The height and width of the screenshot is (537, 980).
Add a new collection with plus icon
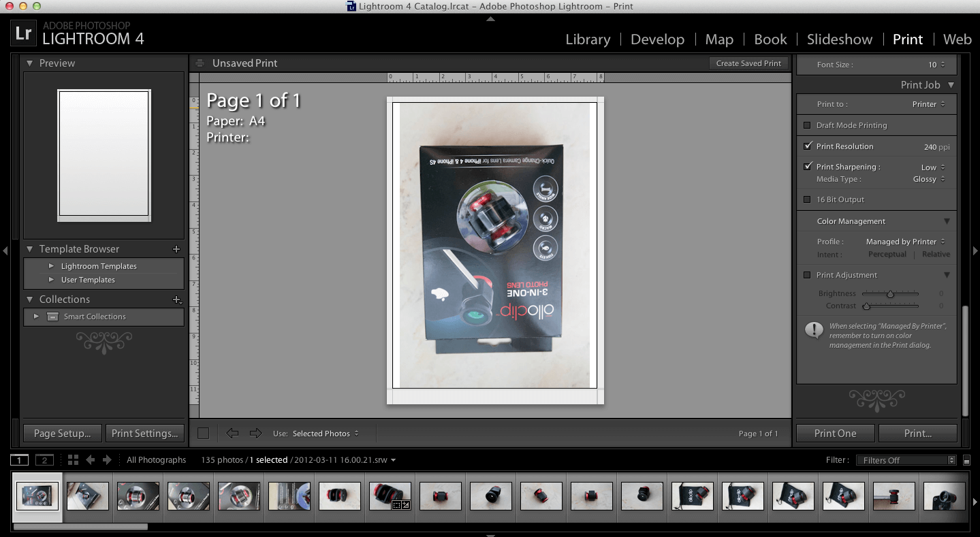click(177, 299)
